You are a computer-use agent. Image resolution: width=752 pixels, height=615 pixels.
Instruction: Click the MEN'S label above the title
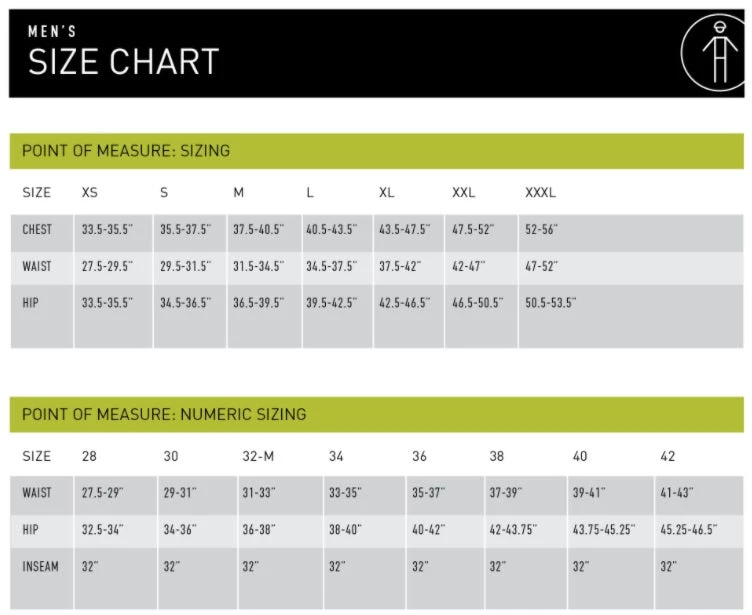pos(52,31)
